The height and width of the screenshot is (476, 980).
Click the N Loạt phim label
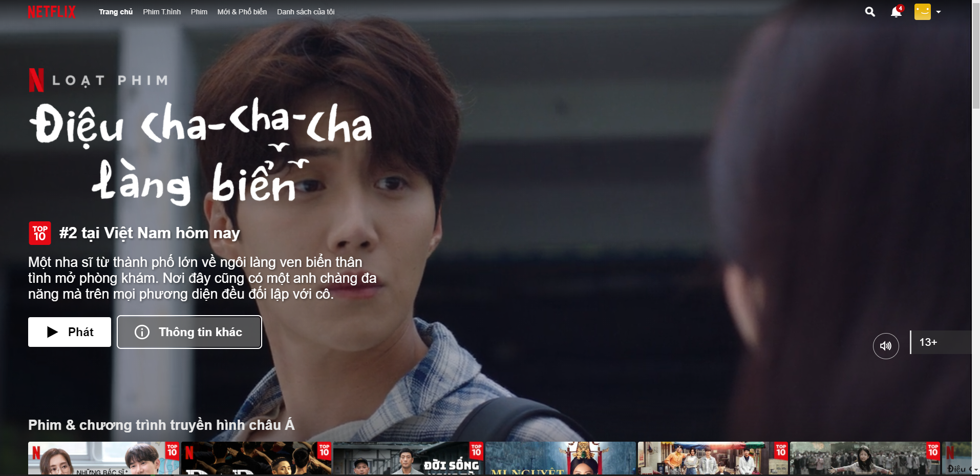[98, 80]
